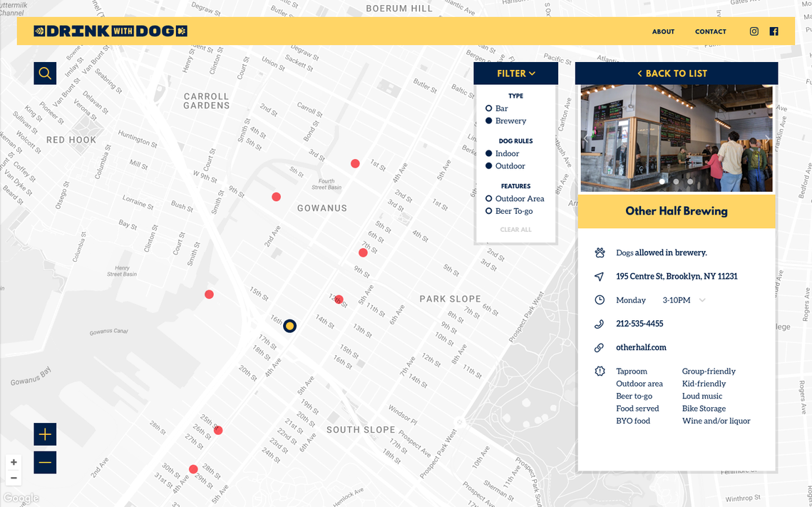The height and width of the screenshot is (507, 812).
Task: Clear all filters
Action: 515,230
